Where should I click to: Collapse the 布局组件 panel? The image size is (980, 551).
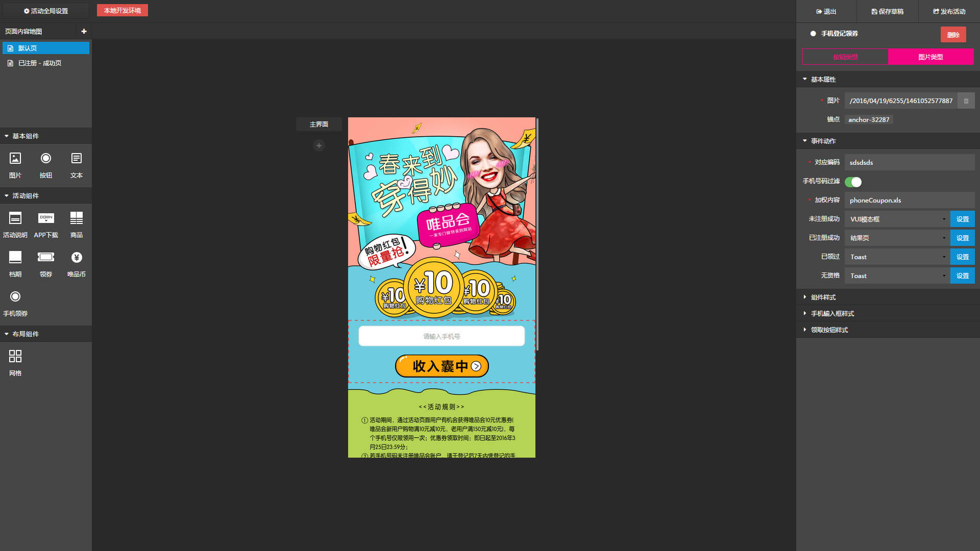[46, 334]
